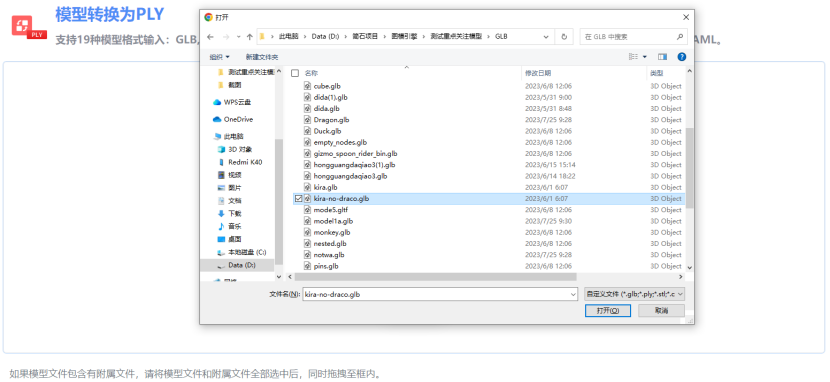The width and height of the screenshot is (830, 382).
Task: Change view layout icon
Action: [x=633, y=57]
